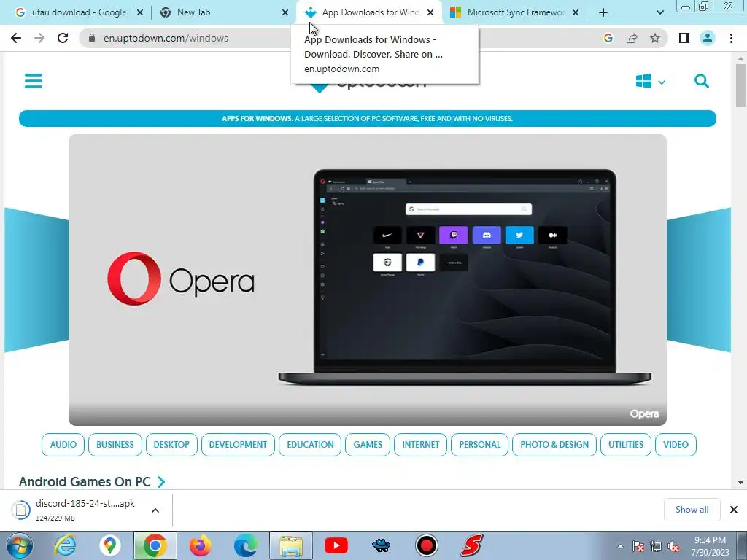Image resolution: width=747 pixels, height=560 pixels.
Task: Click the red record button taskbar icon
Action: 426,545
